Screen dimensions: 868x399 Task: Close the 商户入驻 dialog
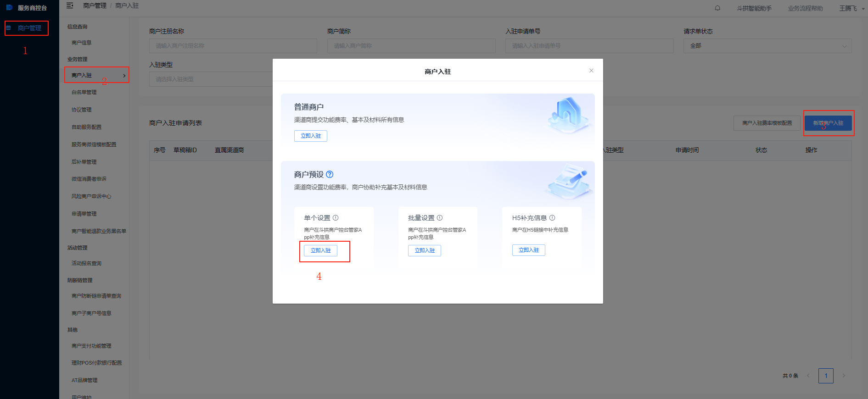click(591, 71)
